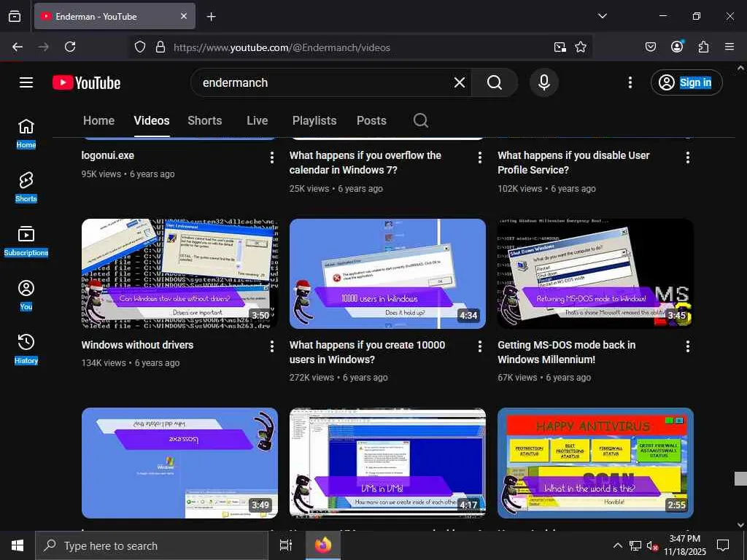This screenshot has height=560, width=747.
Task: Close the Enderman - YouTube tab
Action: pos(184,16)
